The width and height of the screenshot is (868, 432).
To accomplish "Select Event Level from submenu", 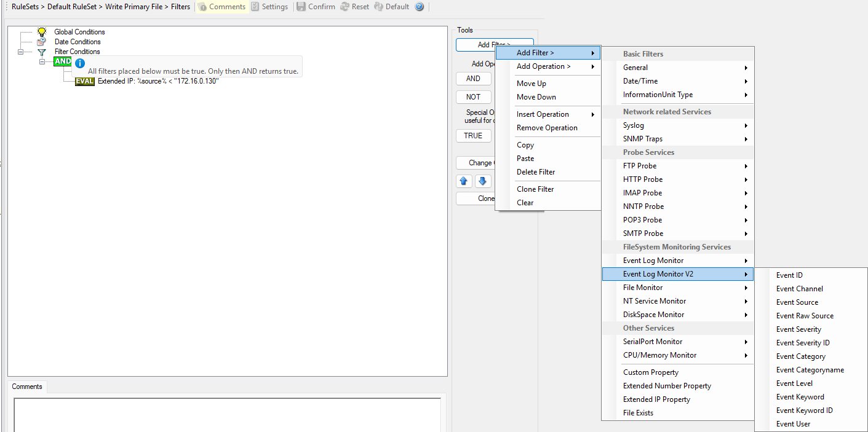I will pos(811,383).
